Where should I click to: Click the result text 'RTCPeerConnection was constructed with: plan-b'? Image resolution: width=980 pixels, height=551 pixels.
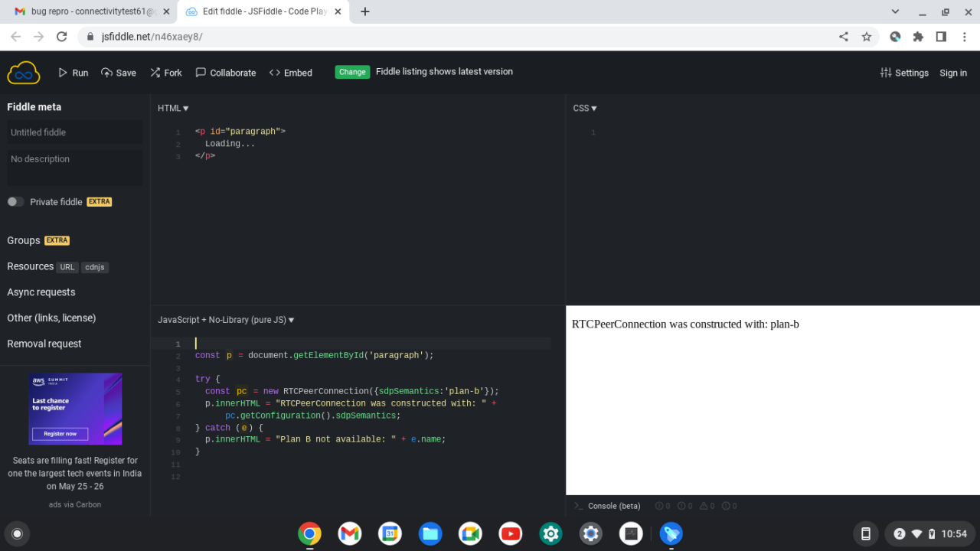pos(685,324)
